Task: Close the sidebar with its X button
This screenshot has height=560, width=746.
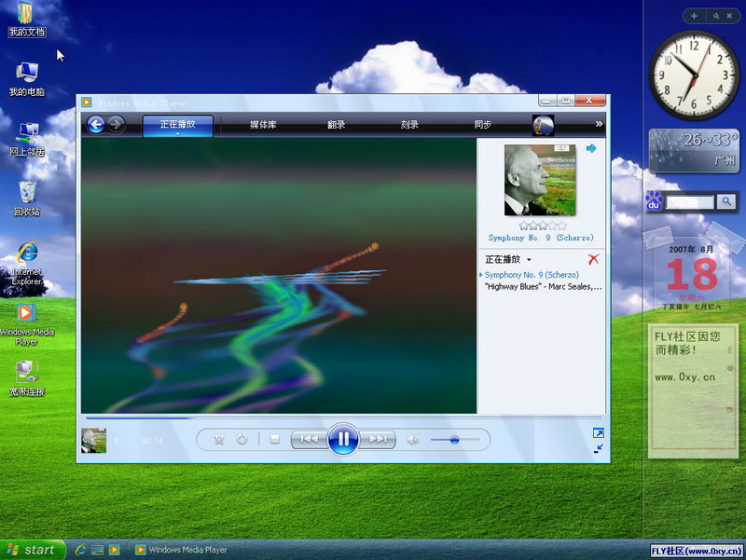Action: pyautogui.click(x=729, y=16)
